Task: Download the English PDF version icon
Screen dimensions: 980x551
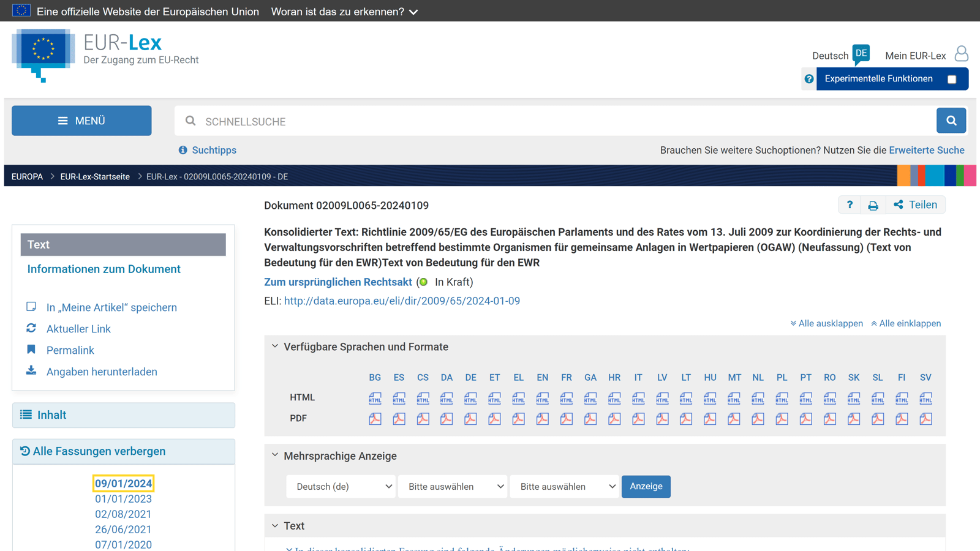Action: coord(543,419)
